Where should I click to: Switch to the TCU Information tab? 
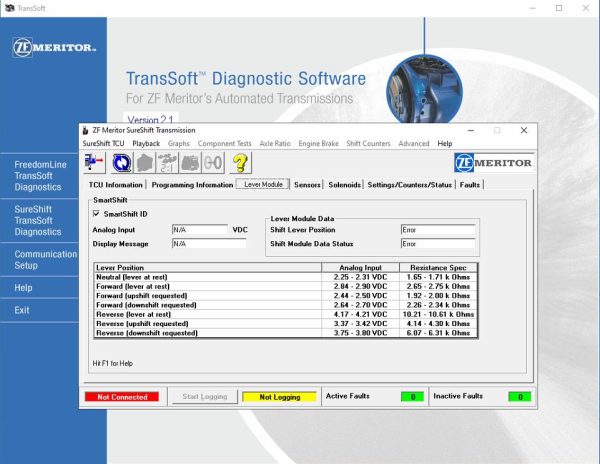tap(116, 185)
